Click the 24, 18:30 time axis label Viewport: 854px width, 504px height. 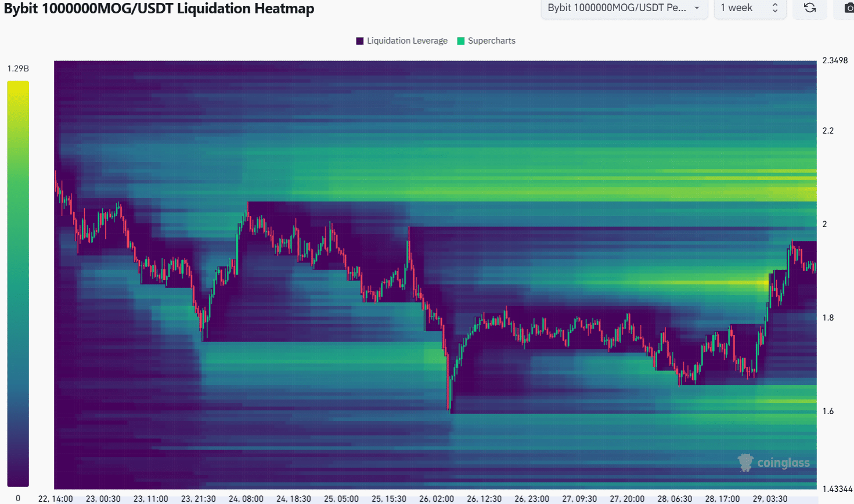click(x=294, y=499)
